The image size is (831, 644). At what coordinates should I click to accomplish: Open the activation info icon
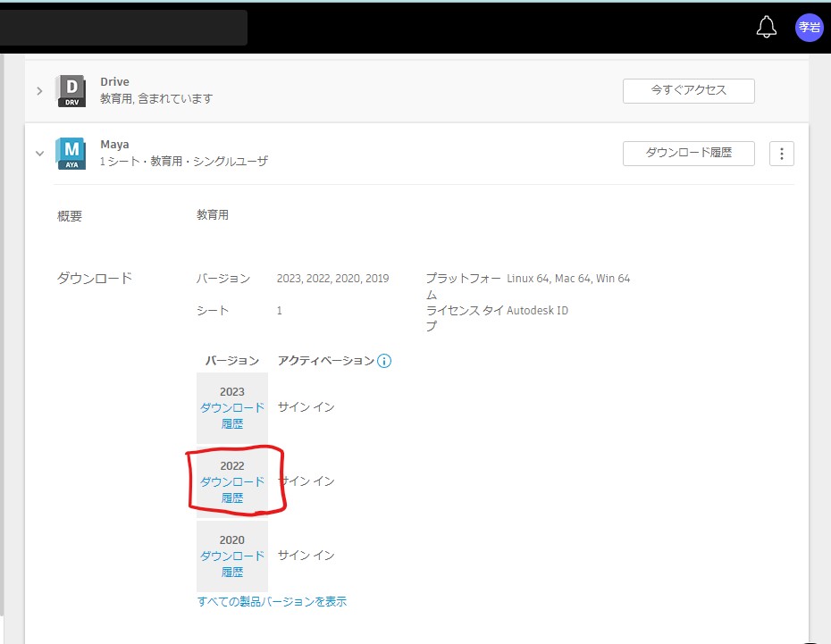(383, 361)
